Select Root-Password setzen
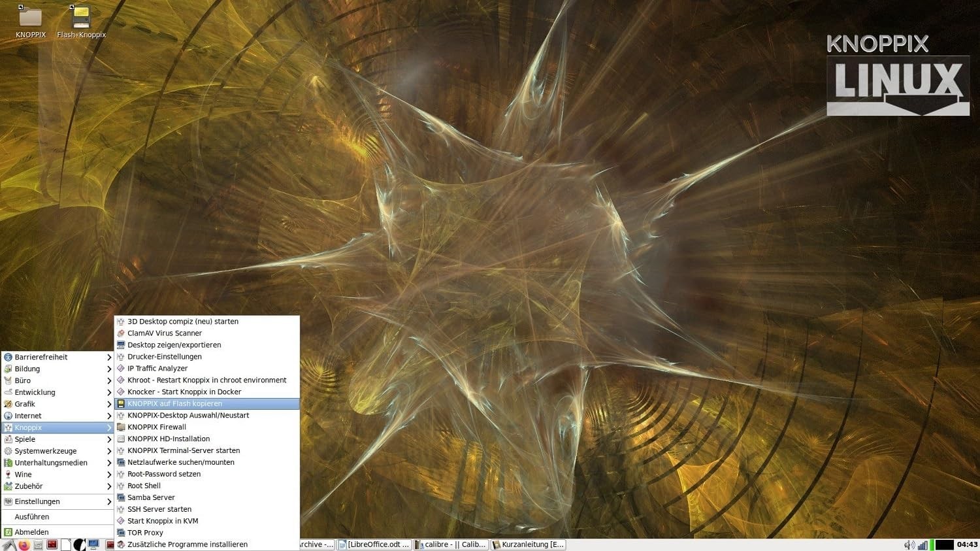980x551 pixels. (207, 475)
